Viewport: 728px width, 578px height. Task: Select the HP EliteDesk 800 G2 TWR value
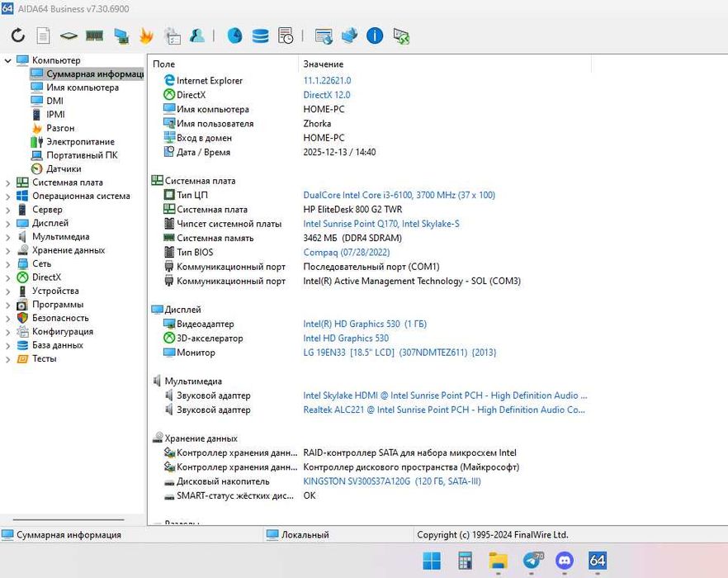[x=353, y=210]
